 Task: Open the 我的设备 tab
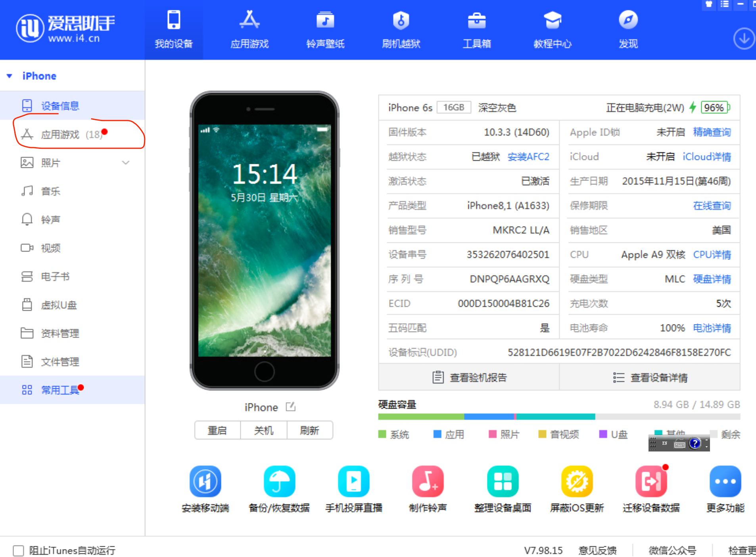[174, 30]
